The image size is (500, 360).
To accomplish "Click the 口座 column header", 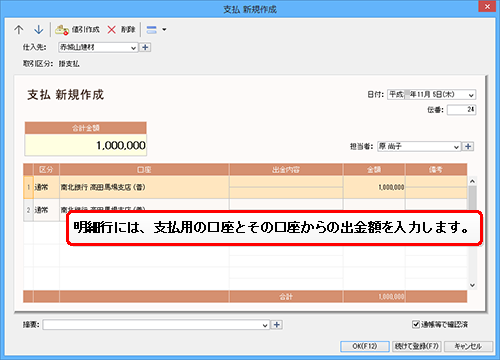I will click(x=144, y=170).
